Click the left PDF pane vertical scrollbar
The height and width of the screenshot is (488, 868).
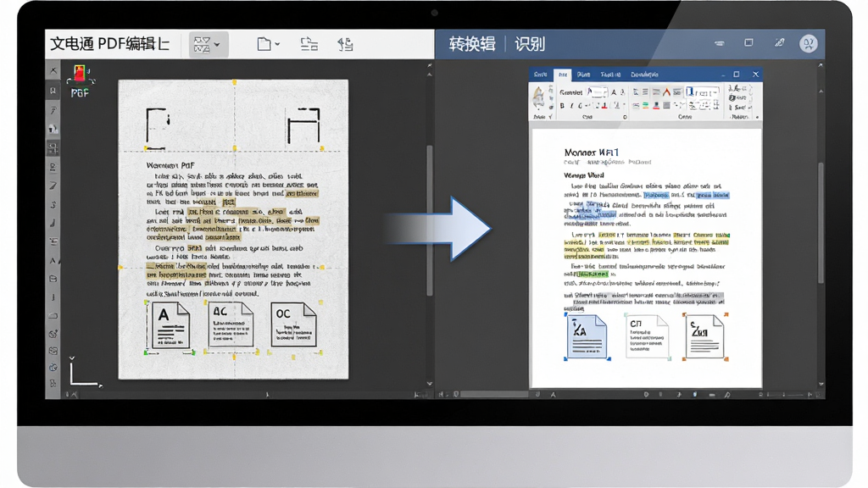(430, 220)
